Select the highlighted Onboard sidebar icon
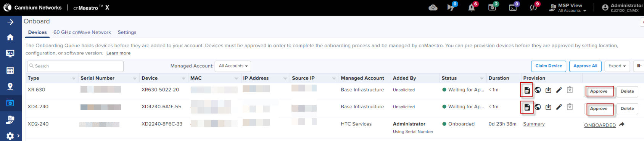Screen dimensions: 644x141 click(x=10, y=103)
